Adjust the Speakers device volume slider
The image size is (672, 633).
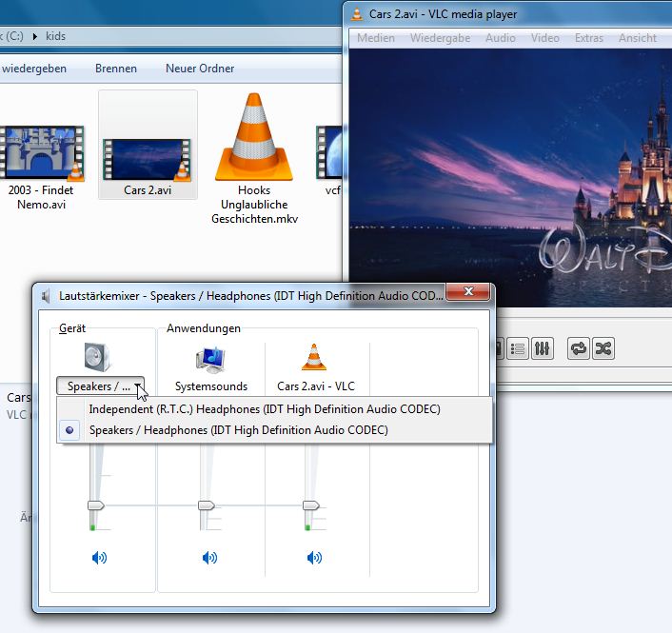(96, 505)
